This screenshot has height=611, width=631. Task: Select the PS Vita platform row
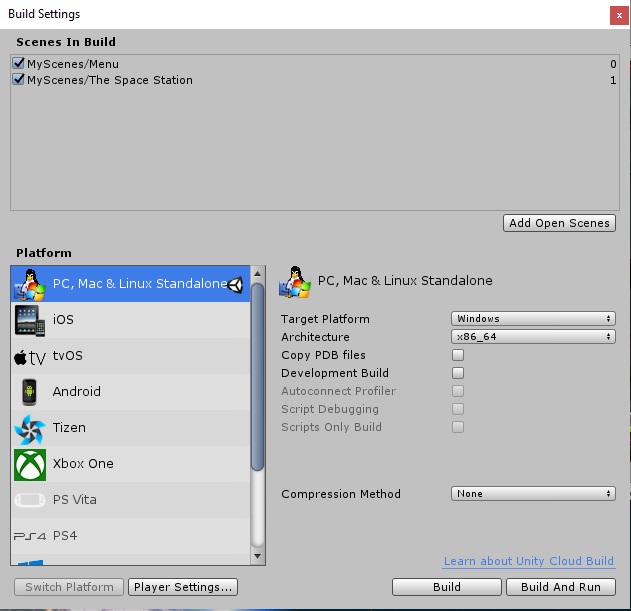[130, 500]
